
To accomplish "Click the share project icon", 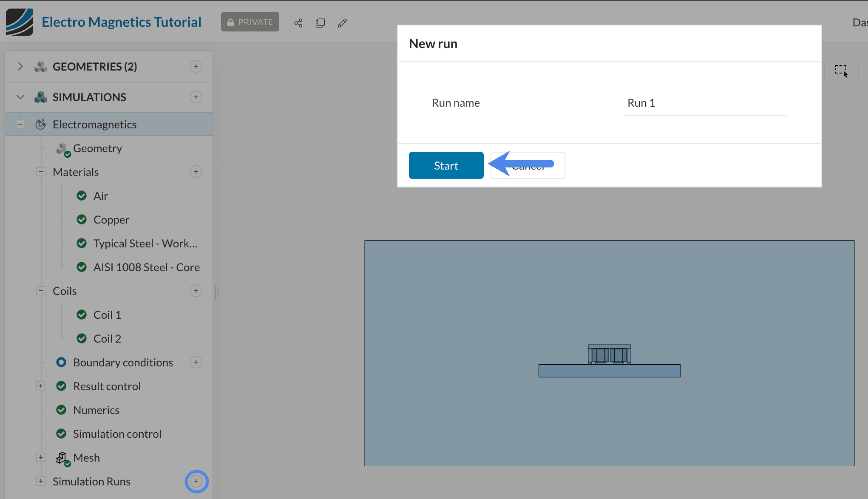I will coord(298,23).
